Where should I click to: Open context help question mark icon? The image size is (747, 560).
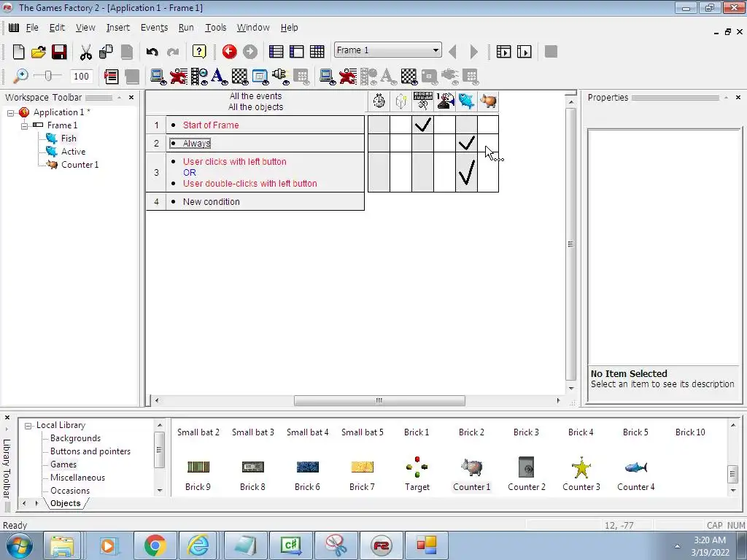[199, 52]
